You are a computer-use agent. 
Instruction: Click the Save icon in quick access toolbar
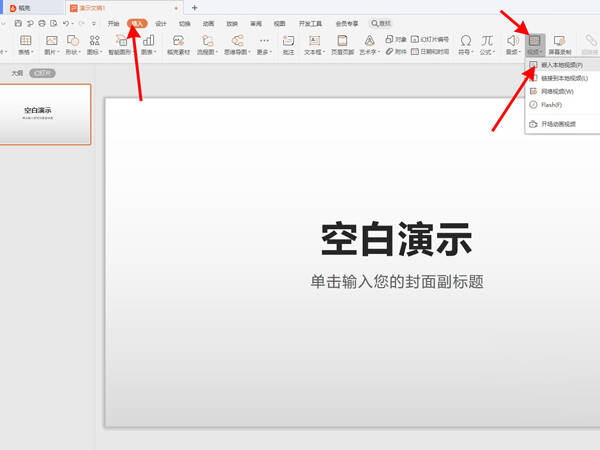tap(18, 23)
